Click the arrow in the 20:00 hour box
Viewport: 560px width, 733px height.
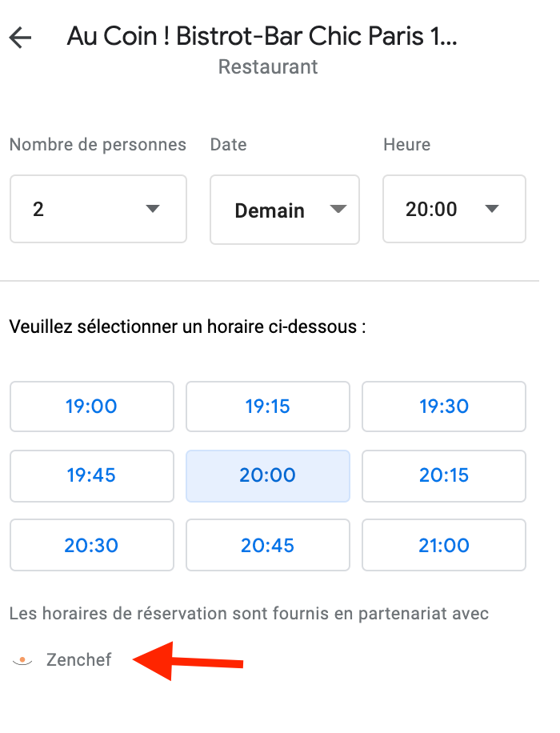(492, 209)
